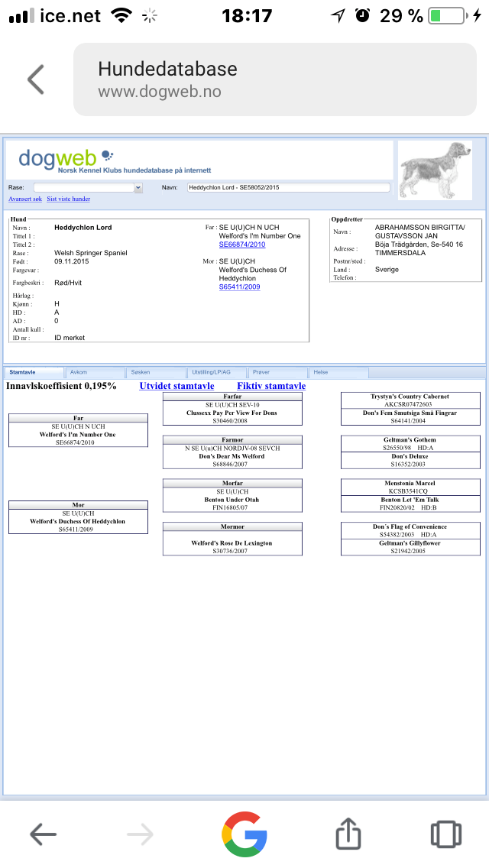Select Morfar Benton Under Otah
This screenshot has height=868, width=489.
232,495
